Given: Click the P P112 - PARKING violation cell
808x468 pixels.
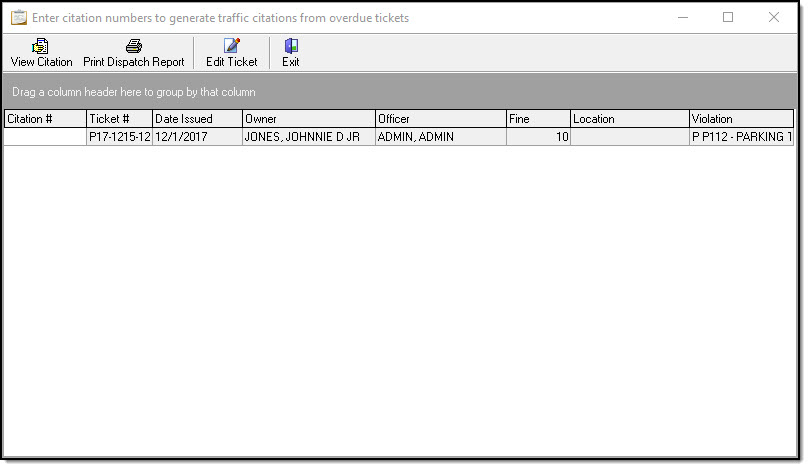Looking at the screenshot, I should pyautogui.click(x=740, y=137).
